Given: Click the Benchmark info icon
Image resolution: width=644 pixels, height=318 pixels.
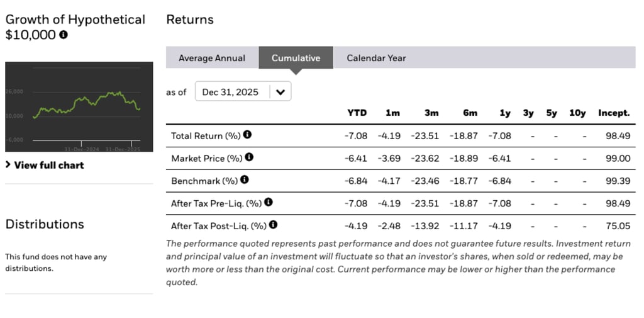Looking at the screenshot, I should [245, 179].
